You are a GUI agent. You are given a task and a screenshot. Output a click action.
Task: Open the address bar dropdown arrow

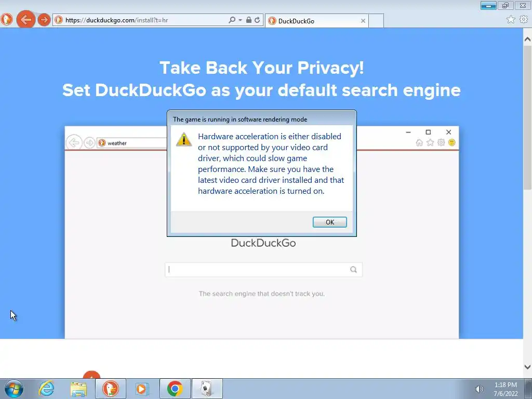click(x=240, y=20)
